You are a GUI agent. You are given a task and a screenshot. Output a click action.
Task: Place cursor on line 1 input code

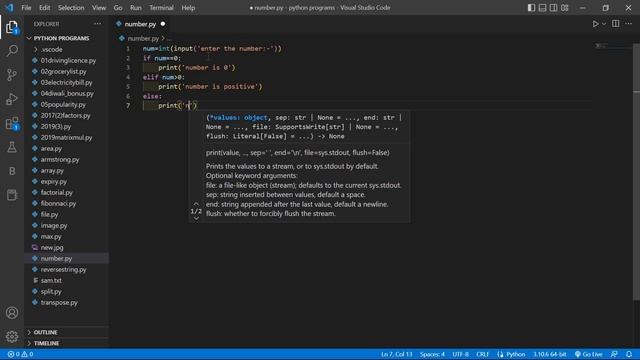coord(212,49)
